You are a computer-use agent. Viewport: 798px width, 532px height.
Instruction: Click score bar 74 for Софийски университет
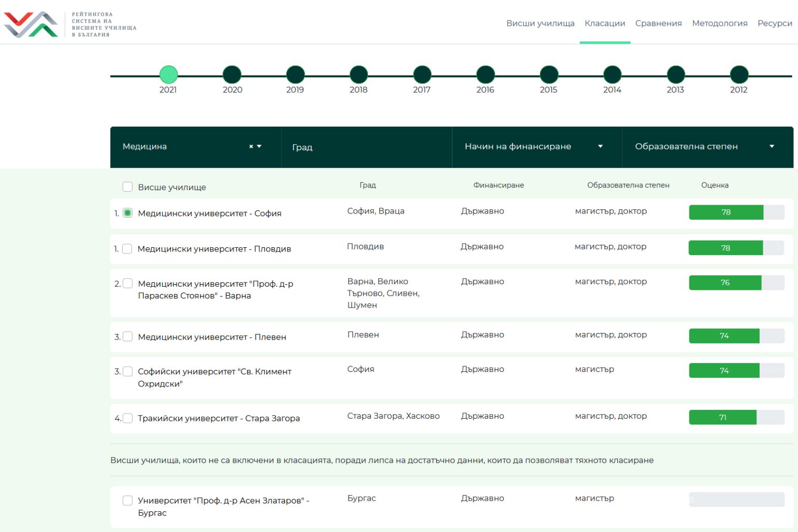point(737,370)
